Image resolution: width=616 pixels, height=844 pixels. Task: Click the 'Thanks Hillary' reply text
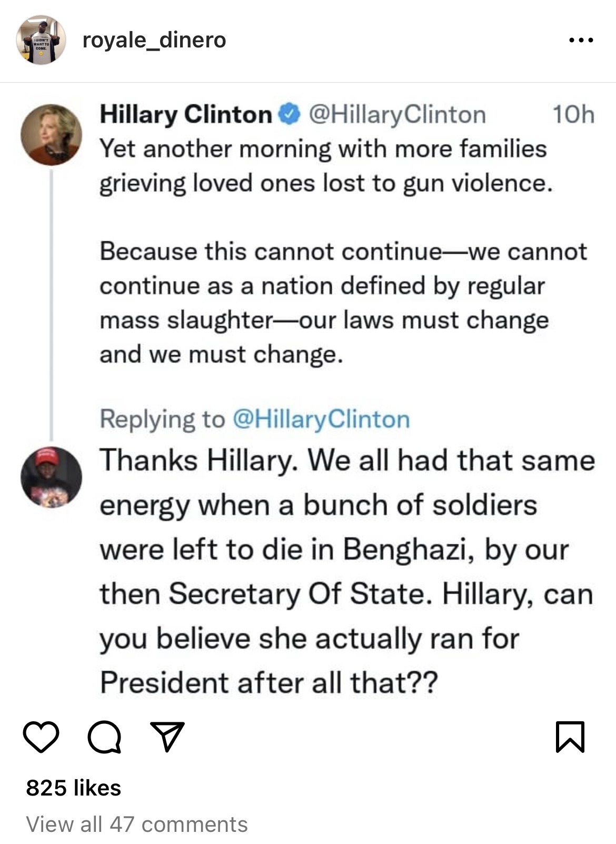click(346, 572)
